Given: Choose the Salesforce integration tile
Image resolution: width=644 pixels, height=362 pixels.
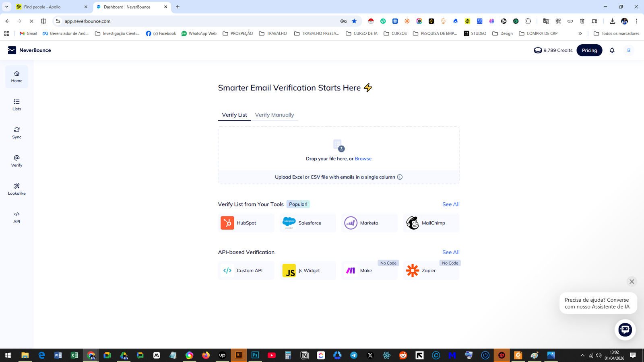Looking at the screenshot, I should 308,223.
